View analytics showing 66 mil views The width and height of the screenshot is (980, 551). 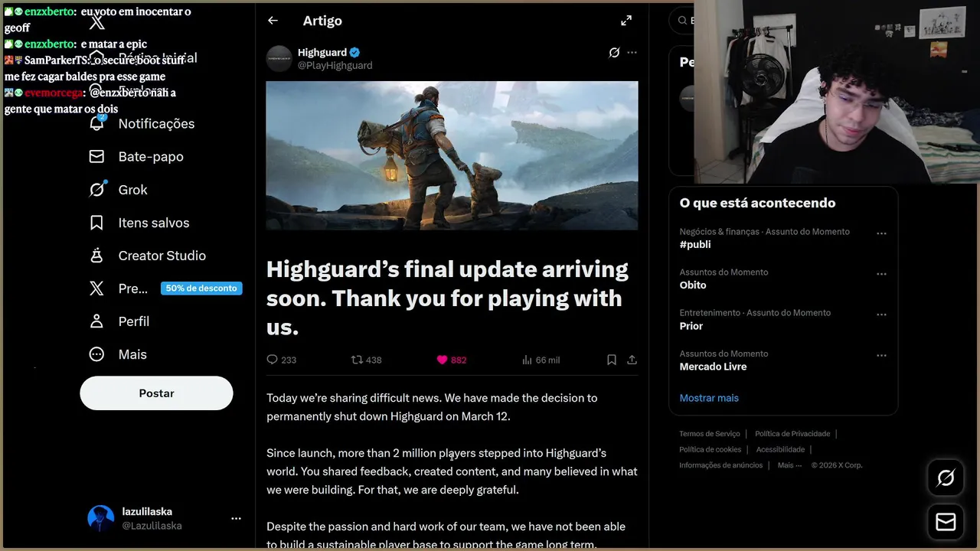click(x=541, y=360)
